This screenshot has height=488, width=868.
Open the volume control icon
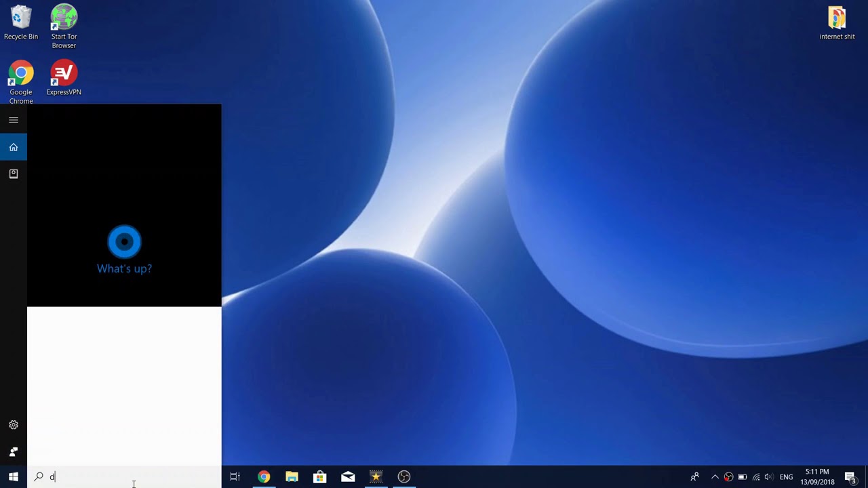(x=768, y=477)
